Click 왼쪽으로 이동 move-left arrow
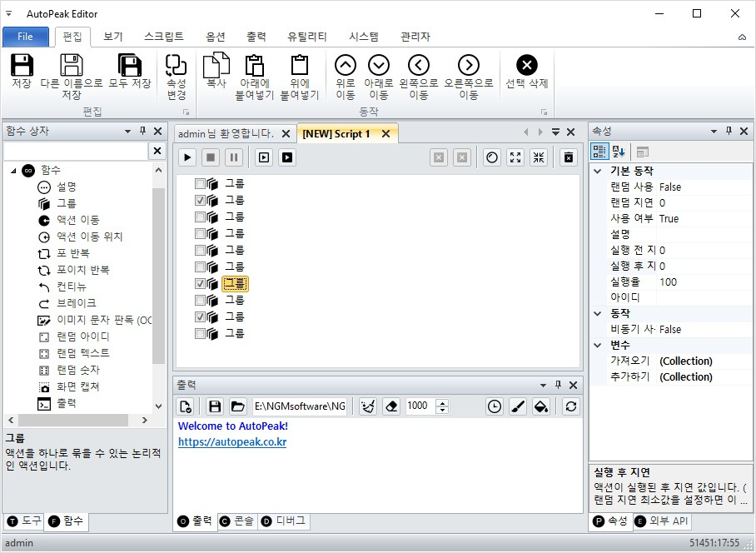The width and height of the screenshot is (756, 553). [x=419, y=65]
